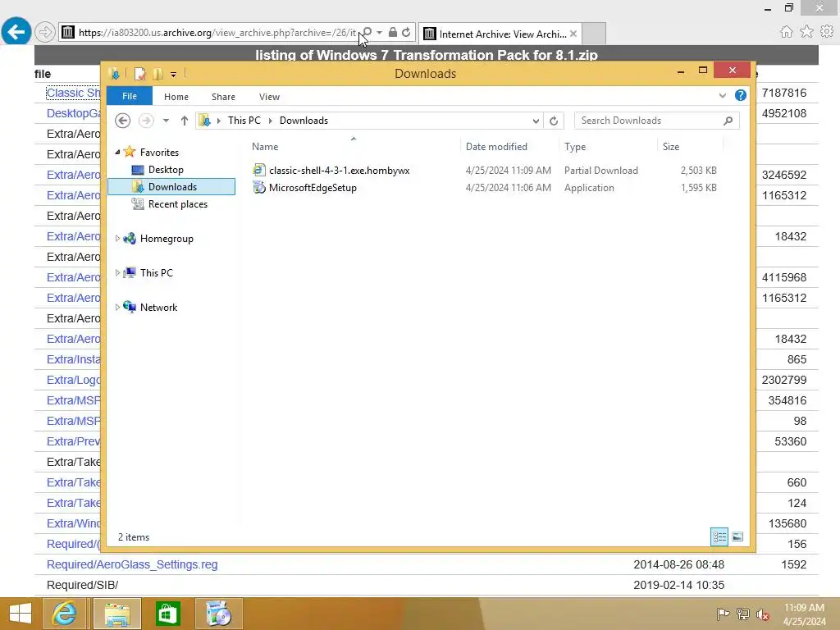Switch to Details view layout

point(719,536)
